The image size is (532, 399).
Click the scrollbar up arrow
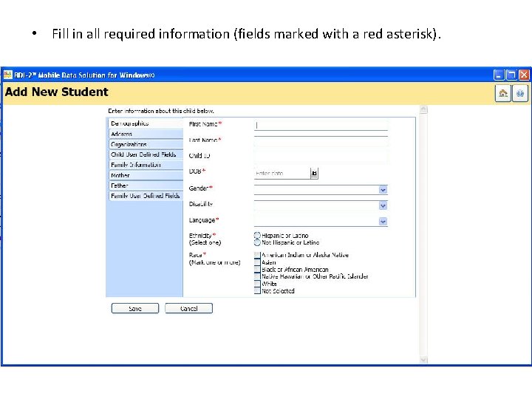click(423, 109)
